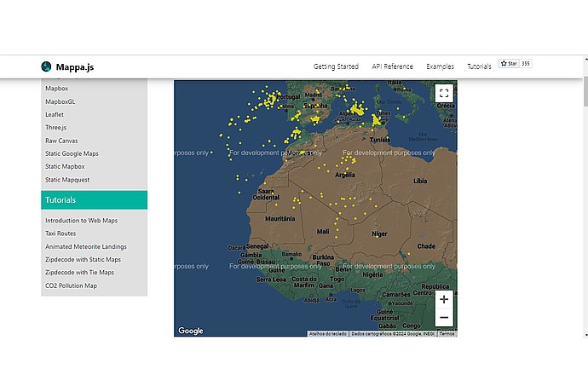Click the Líbia label on the map

(420, 181)
